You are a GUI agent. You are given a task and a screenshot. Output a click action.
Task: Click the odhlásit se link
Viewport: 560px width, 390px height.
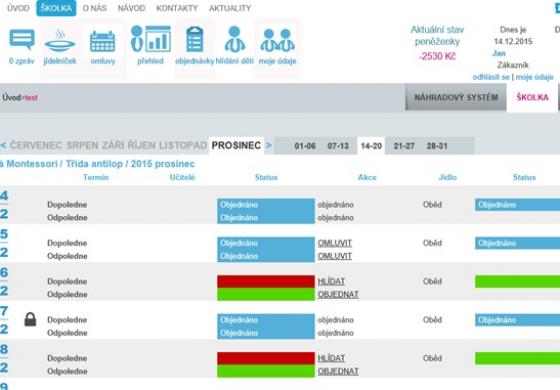[491, 77]
